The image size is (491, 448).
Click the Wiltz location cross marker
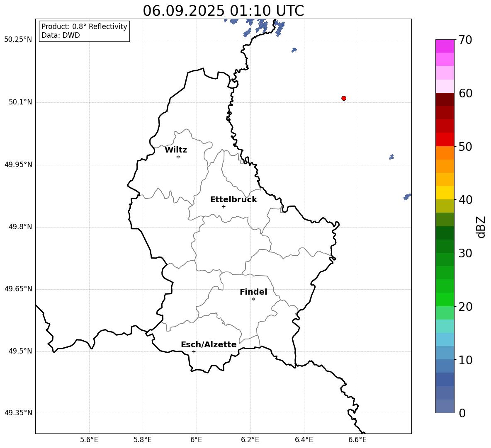(178, 157)
